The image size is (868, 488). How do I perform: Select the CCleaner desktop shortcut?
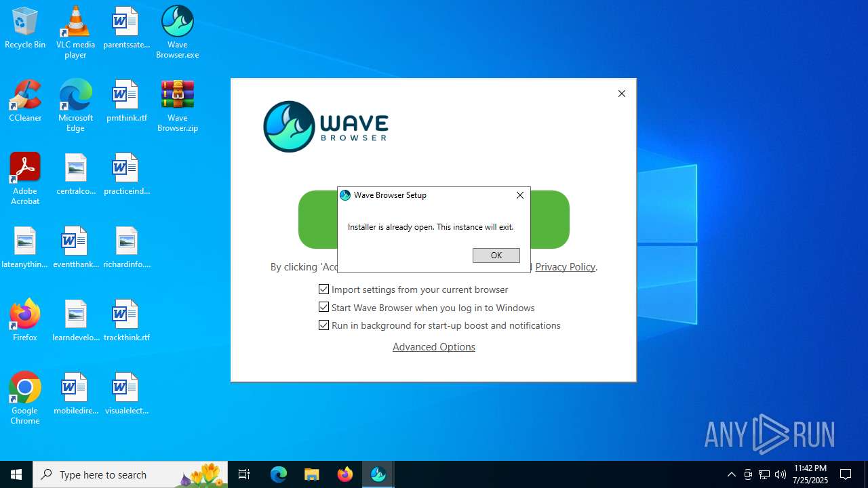(x=25, y=102)
